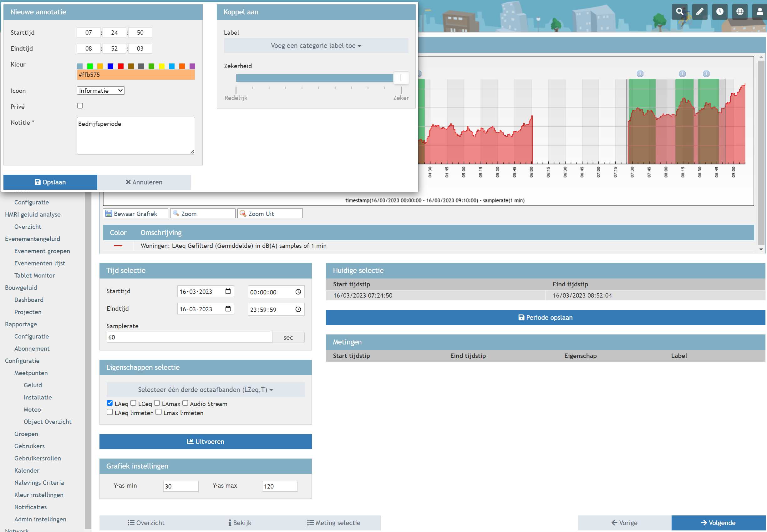767x532 pixels.
Task: Click the calendar icon in Starttijd date field
Action: coord(228,291)
